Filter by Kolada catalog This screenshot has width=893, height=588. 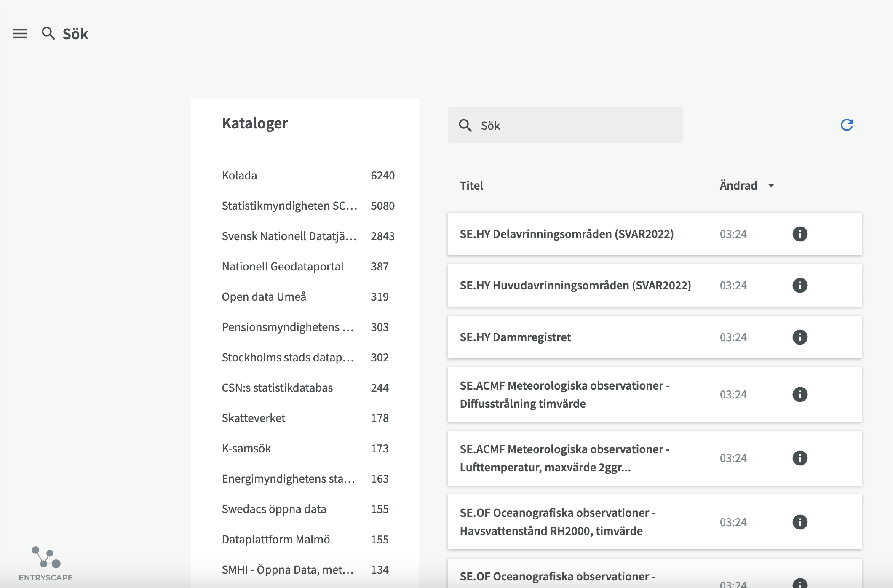[x=308, y=175]
